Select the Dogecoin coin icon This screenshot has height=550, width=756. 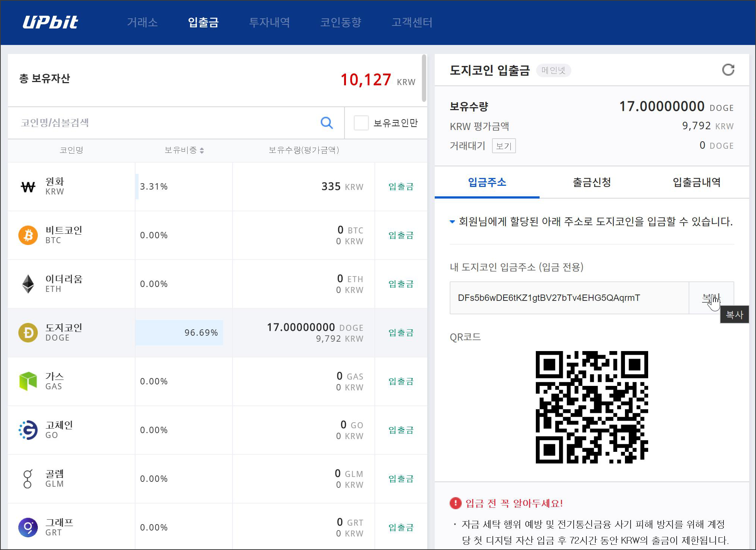pyautogui.click(x=28, y=333)
